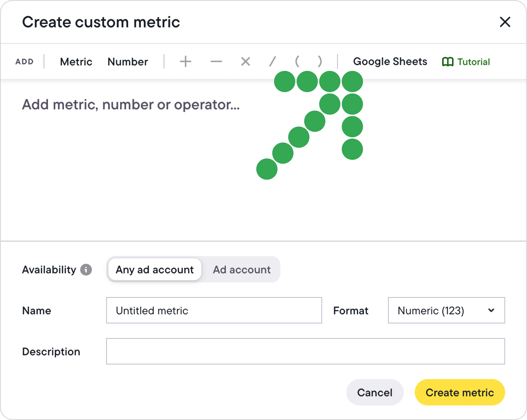The height and width of the screenshot is (420, 527).
Task: Click the Tutorial book icon
Action: coord(448,62)
